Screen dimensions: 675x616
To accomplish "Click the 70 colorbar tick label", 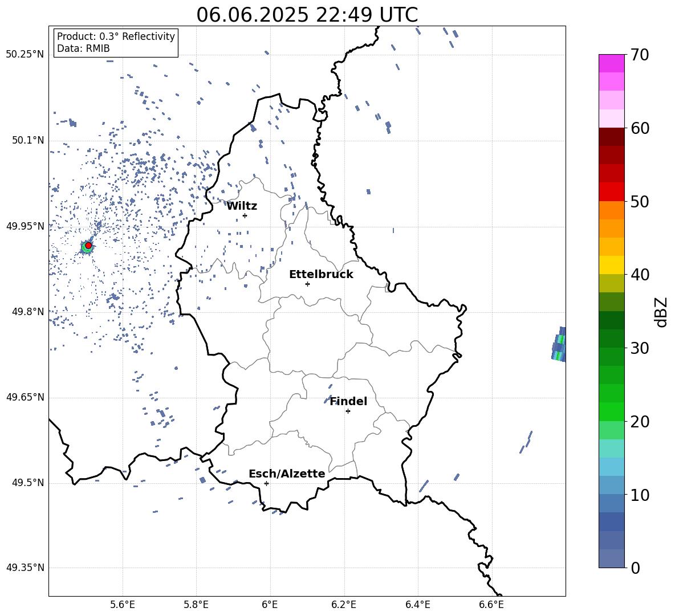I will 639,55.
